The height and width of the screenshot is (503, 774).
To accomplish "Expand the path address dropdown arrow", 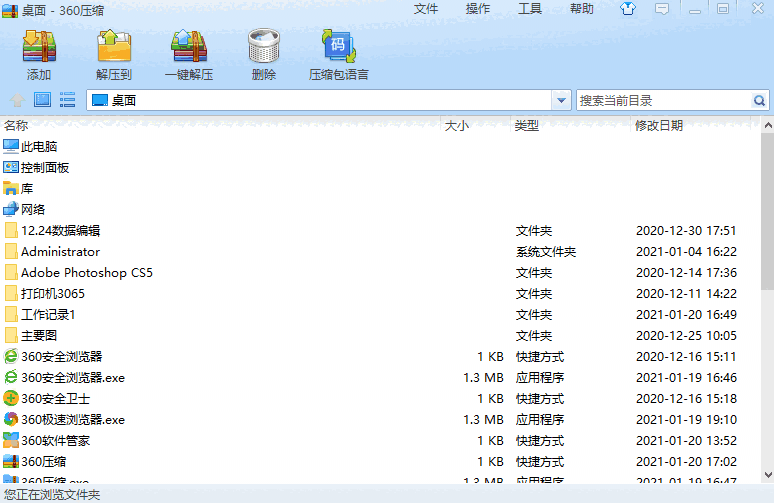I will (x=561, y=101).
